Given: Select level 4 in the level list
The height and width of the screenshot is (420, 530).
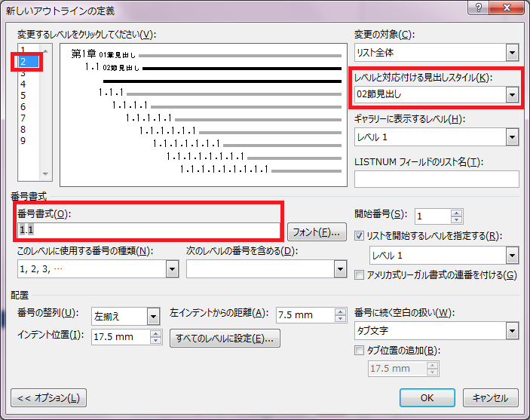Looking at the screenshot, I should pyautogui.click(x=23, y=84).
